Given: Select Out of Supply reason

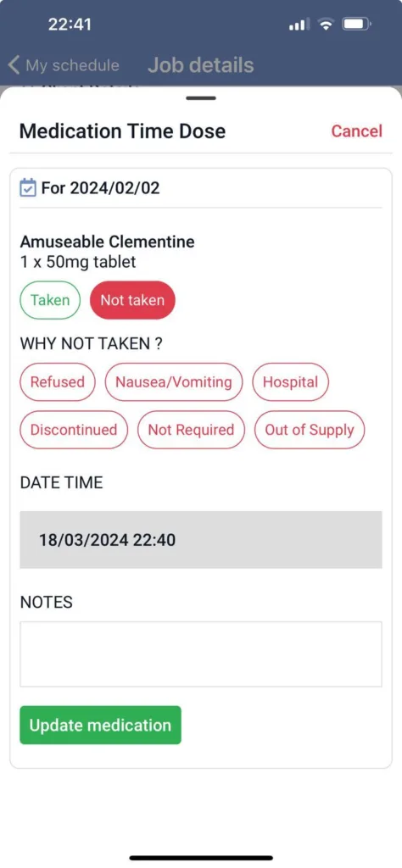Looking at the screenshot, I should pyautogui.click(x=310, y=430).
